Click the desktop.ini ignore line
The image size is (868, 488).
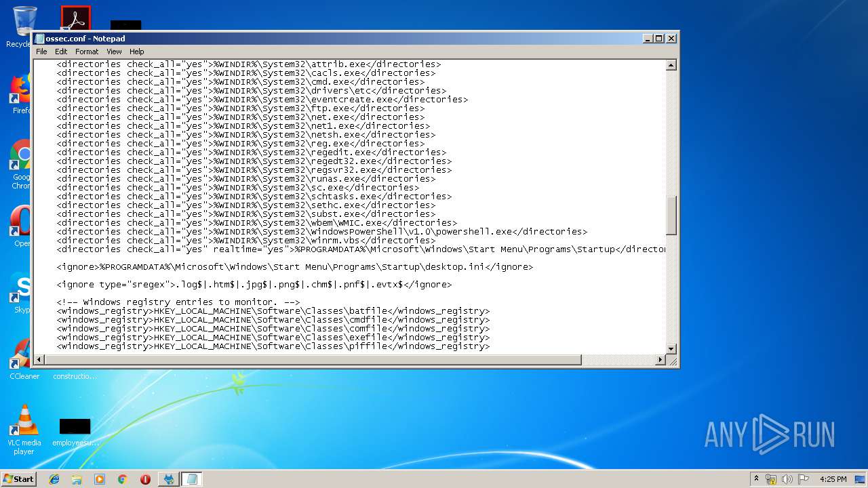(295, 267)
